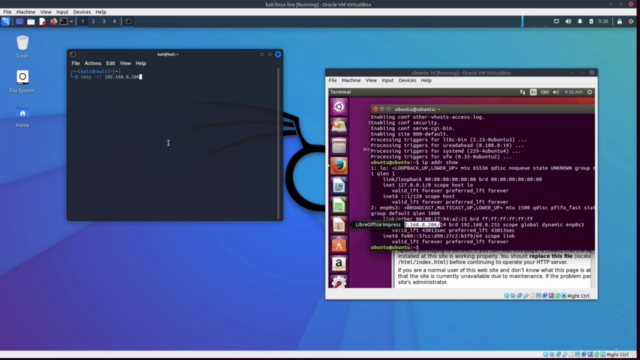Open the volume control in Kali tray
Viewport: 640px width, 360px height.
[568, 21]
